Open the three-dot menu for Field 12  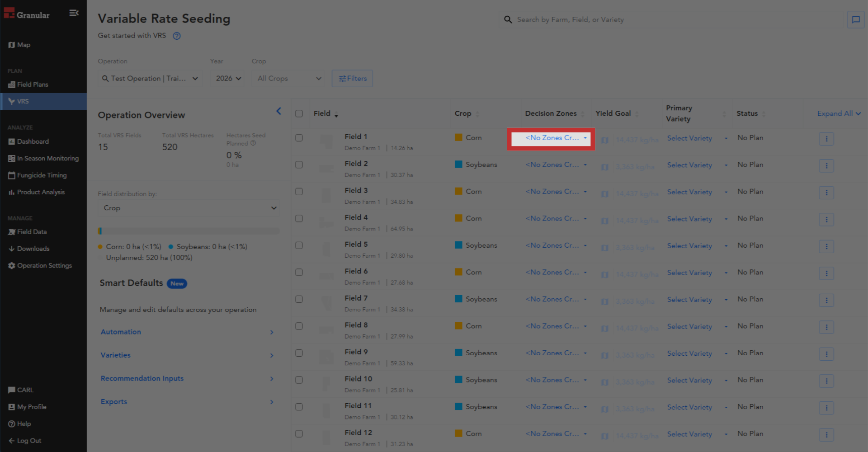tap(826, 435)
